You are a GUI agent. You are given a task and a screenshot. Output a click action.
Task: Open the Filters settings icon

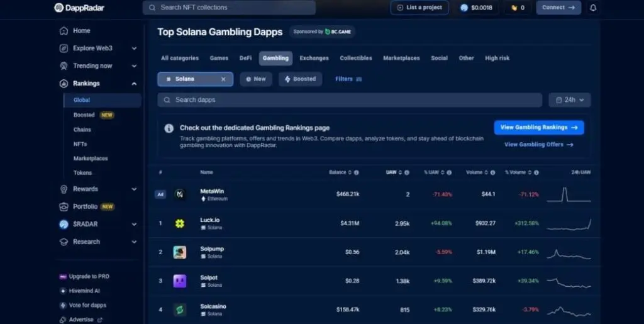point(359,79)
